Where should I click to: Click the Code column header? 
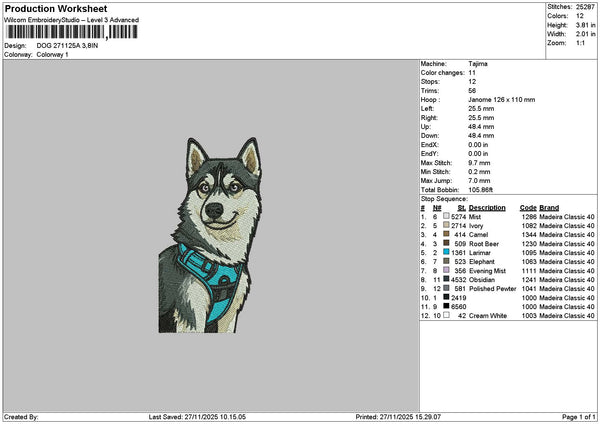(x=528, y=208)
